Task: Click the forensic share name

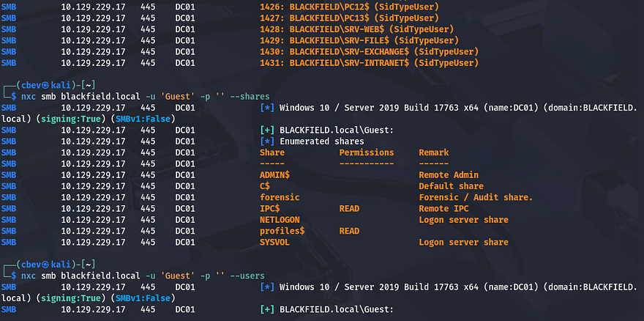Action: [x=279, y=198]
